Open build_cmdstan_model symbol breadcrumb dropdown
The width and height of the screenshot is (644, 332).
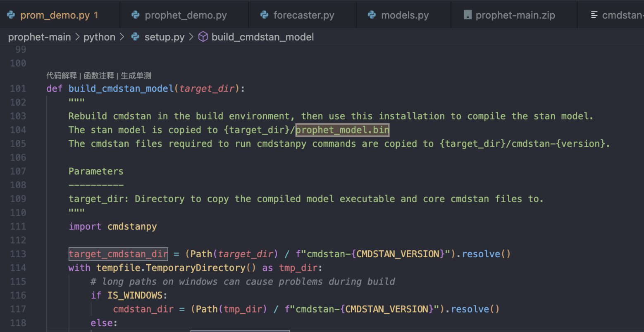pyautogui.click(x=262, y=37)
